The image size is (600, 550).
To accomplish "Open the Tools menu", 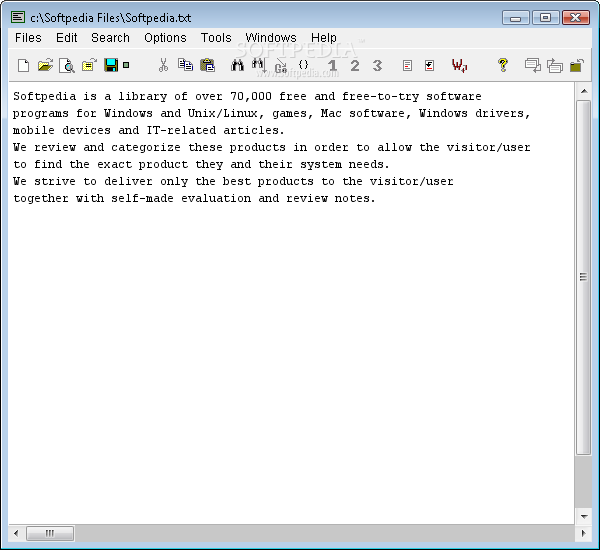I will tap(216, 38).
